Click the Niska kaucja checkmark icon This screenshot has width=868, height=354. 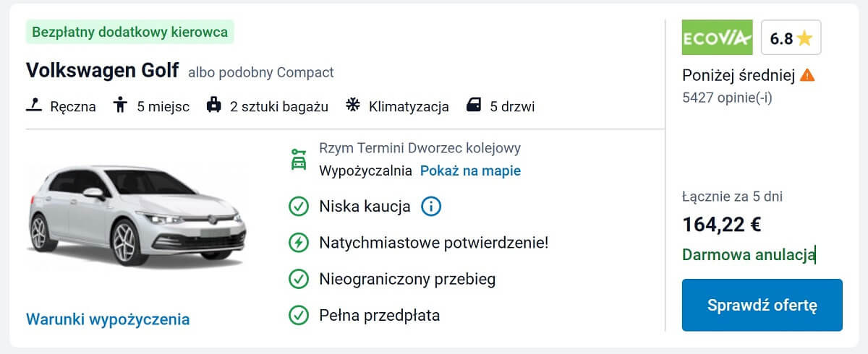pyautogui.click(x=298, y=207)
